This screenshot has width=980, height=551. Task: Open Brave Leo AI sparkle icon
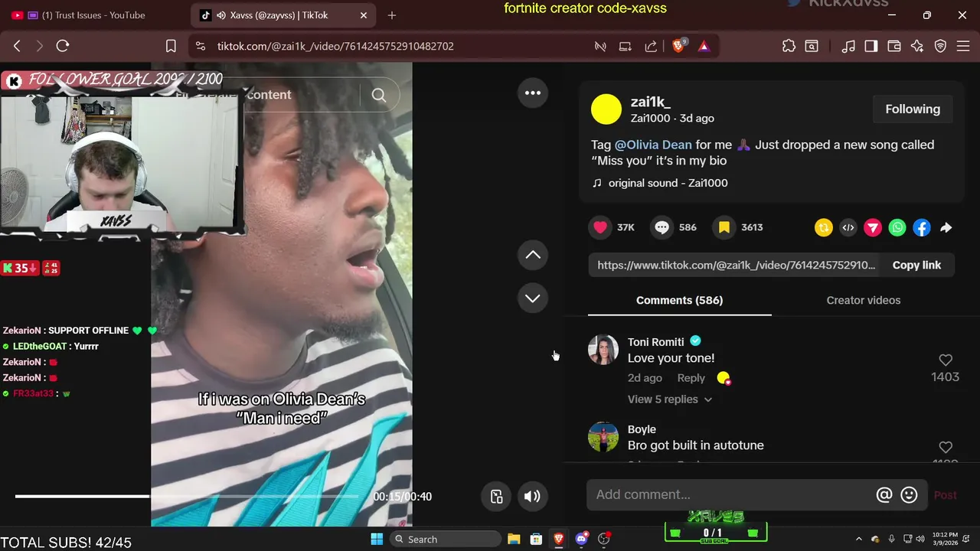click(x=917, y=46)
